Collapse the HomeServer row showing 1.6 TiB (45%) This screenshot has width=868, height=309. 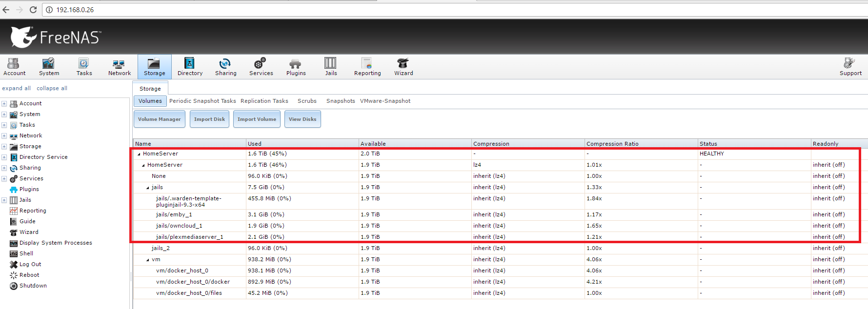tap(139, 154)
